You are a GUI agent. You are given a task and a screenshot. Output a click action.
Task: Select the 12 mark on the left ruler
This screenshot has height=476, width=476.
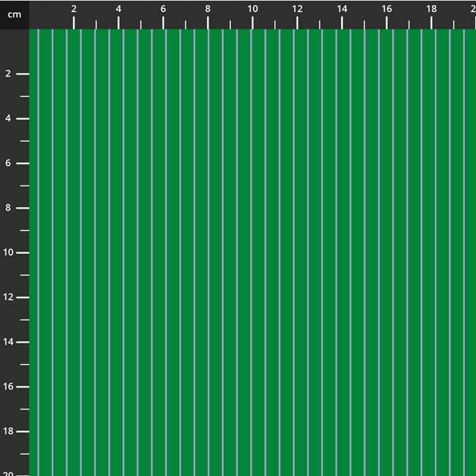(8, 297)
